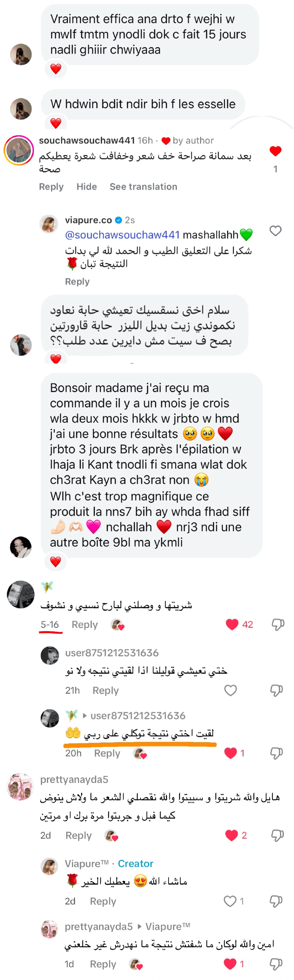Open viapure.co username profile

[89, 220]
